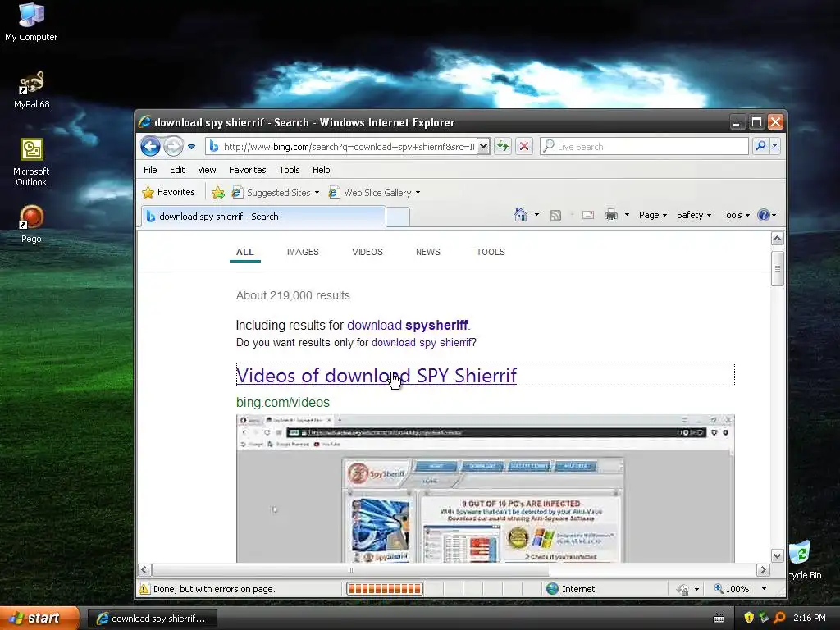Click the horizontal scrollbar right arrow
The image size is (840, 630).
tap(763, 570)
